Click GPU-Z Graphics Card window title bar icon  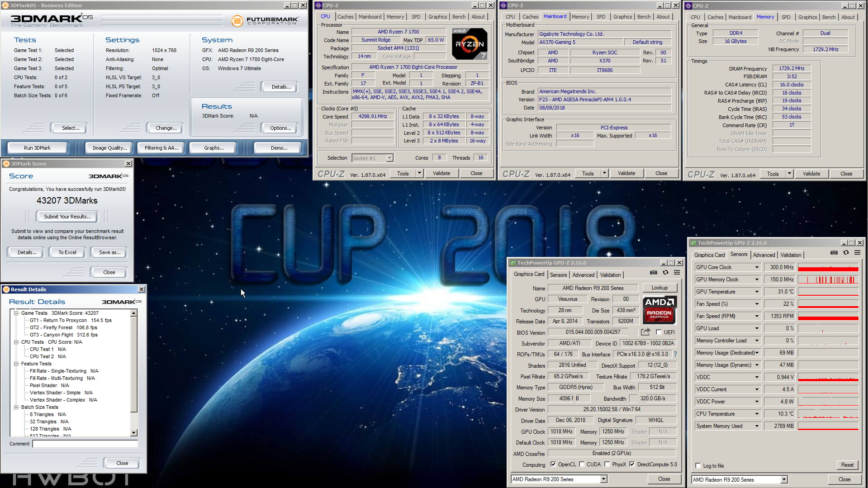click(x=513, y=263)
